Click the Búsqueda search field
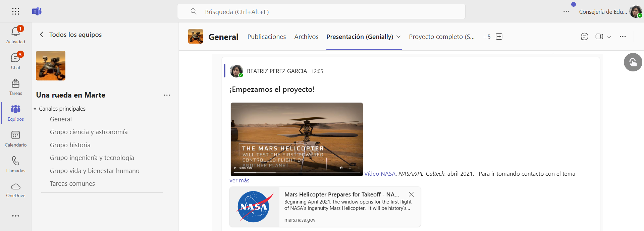The width and height of the screenshot is (644, 231). pyautogui.click(x=321, y=11)
